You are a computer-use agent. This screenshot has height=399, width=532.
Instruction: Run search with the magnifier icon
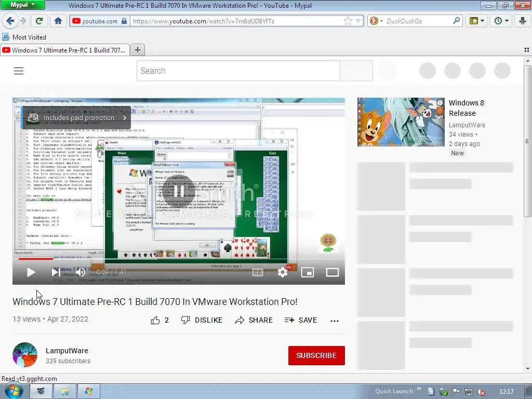click(x=456, y=21)
